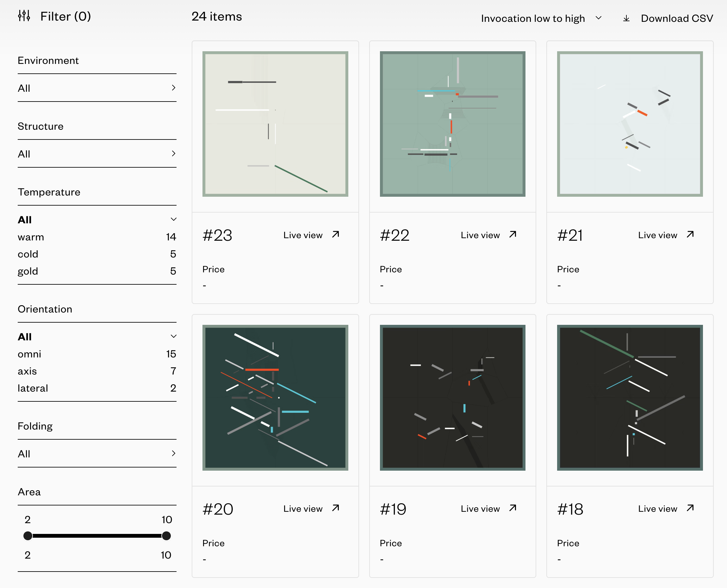Click Live view arrow icon for #23
The height and width of the screenshot is (588, 727).
tap(335, 235)
